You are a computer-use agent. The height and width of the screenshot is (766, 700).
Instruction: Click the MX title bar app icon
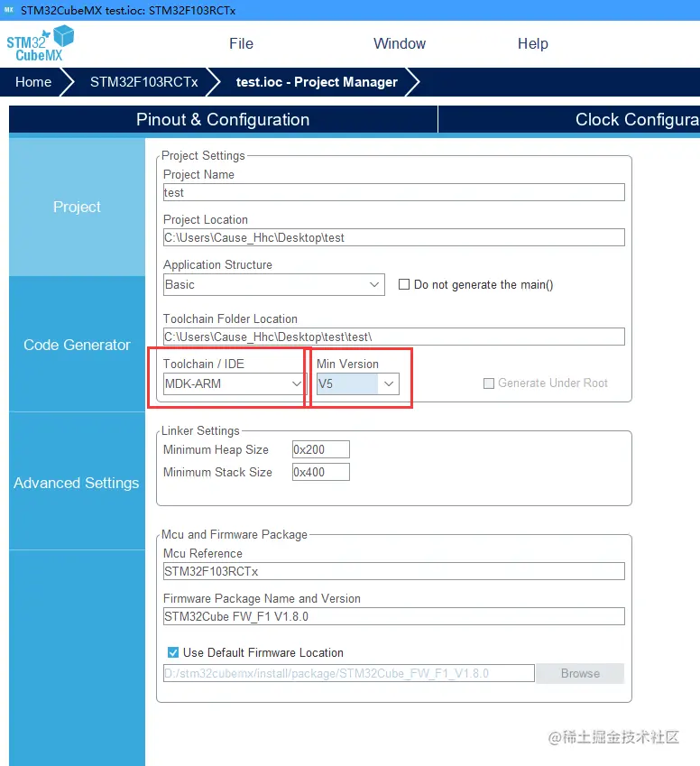9,10
